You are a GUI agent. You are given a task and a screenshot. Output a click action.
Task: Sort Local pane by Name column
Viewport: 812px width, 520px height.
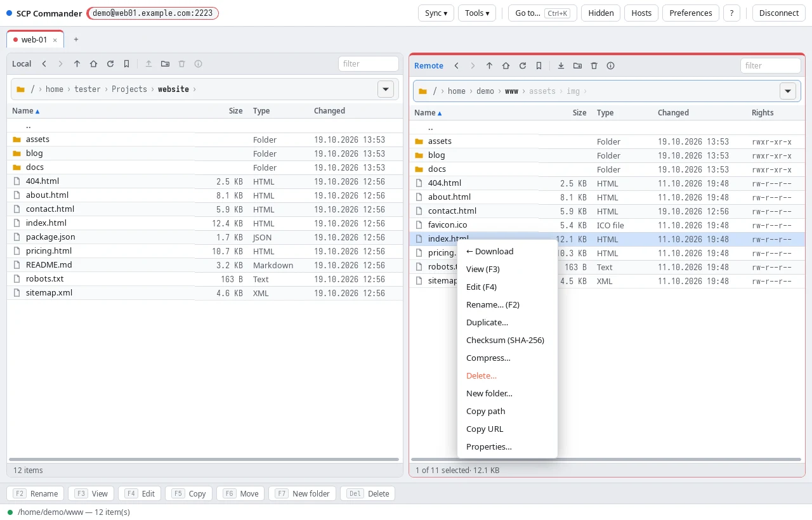26,110
